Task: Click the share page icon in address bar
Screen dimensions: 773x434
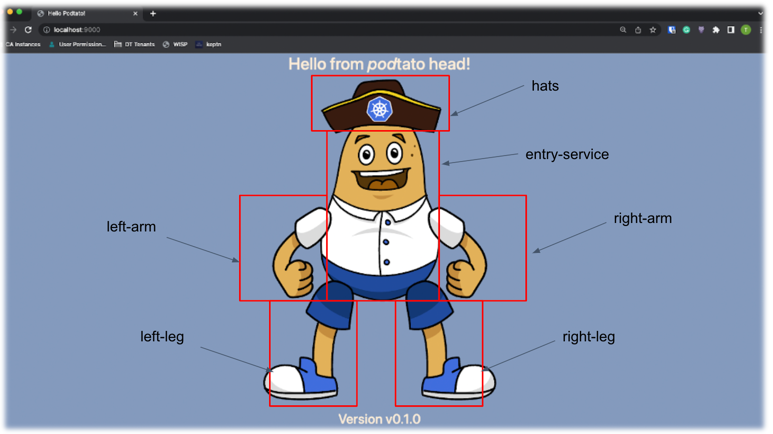Action: [x=638, y=30]
